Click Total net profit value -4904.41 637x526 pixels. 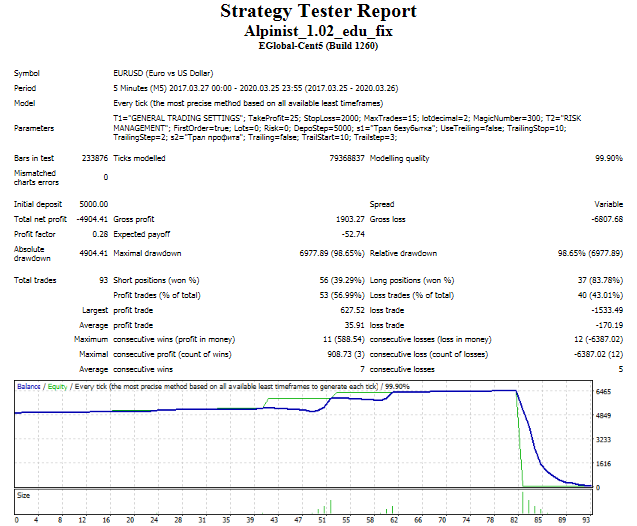[x=92, y=219]
